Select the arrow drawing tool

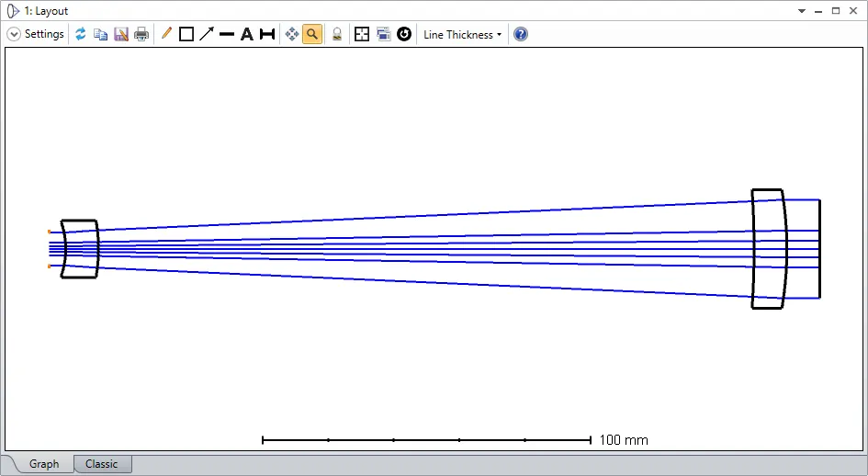click(x=207, y=34)
